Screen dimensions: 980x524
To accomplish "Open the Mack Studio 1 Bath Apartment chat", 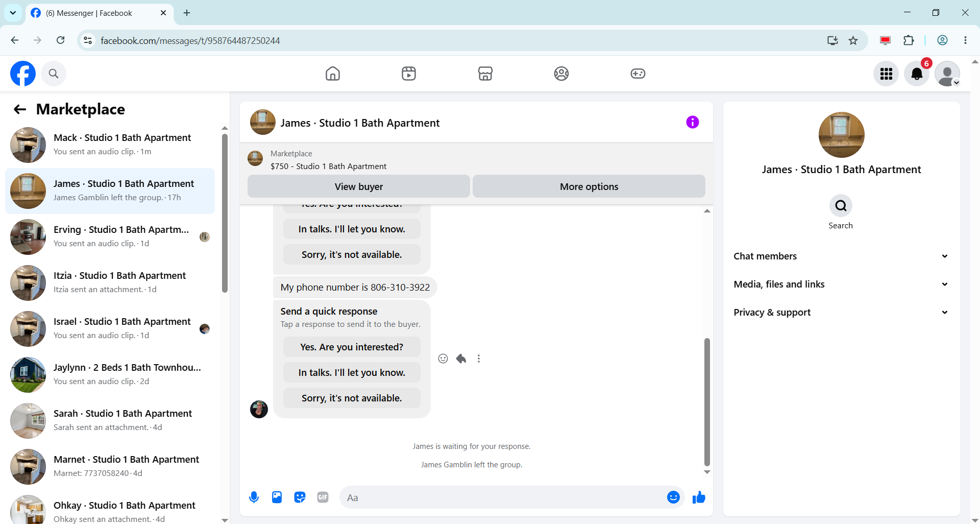I will pyautogui.click(x=110, y=145).
